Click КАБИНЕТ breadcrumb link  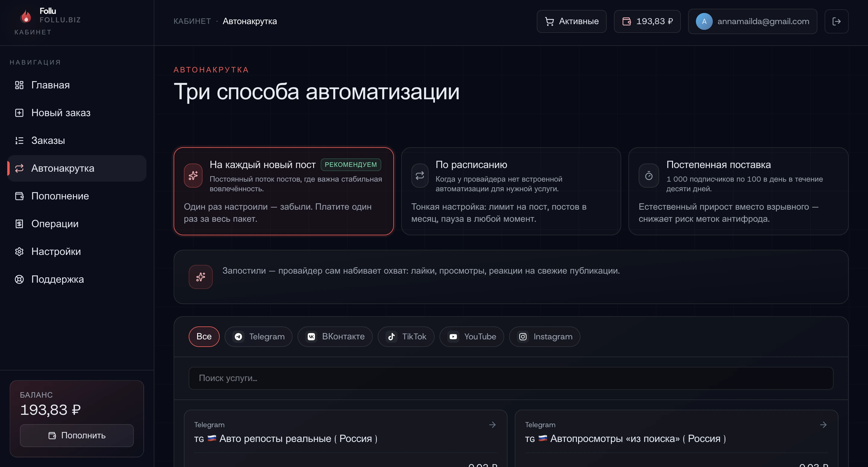click(x=192, y=21)
